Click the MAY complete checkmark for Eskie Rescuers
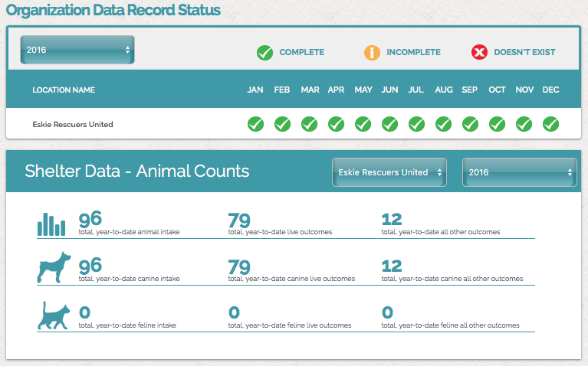 click(363, 124)
